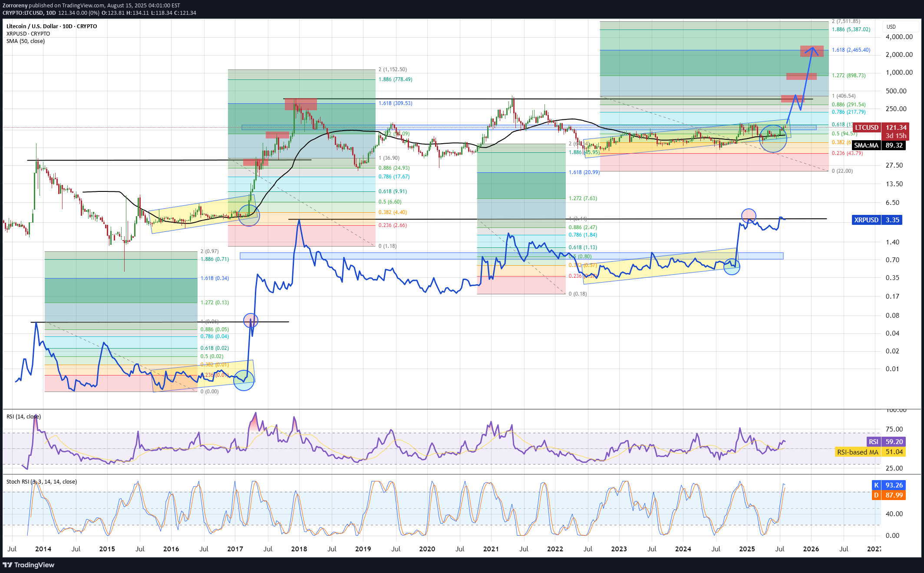Click the Fib label 1.618 (20.99)
This screenshot has width=924, height=573.
(584, 172)
